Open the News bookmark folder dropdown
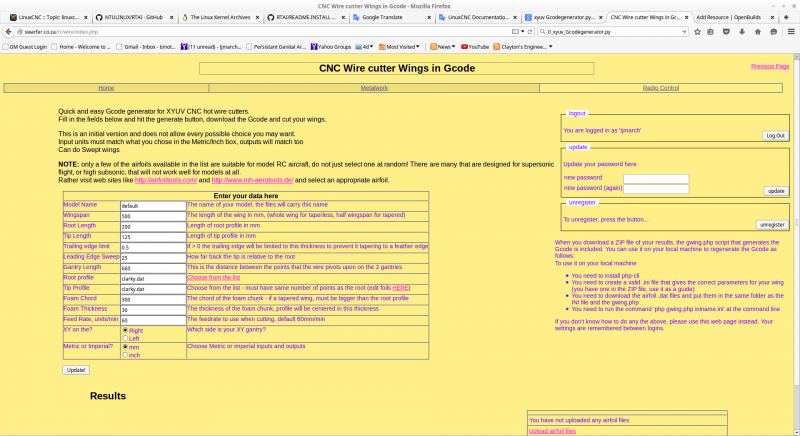This screenshot has width=800, height=436. tap(445, 46)
